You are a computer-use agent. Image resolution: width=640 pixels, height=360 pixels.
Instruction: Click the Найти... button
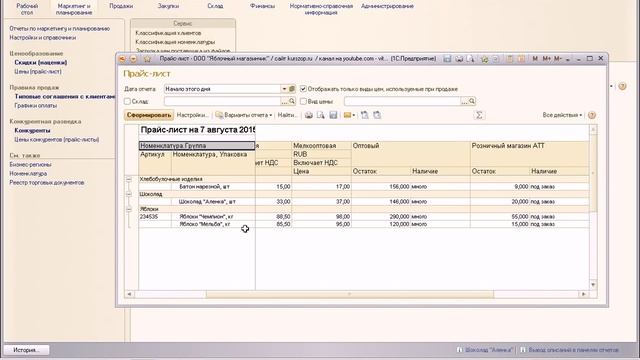[288, 116]
